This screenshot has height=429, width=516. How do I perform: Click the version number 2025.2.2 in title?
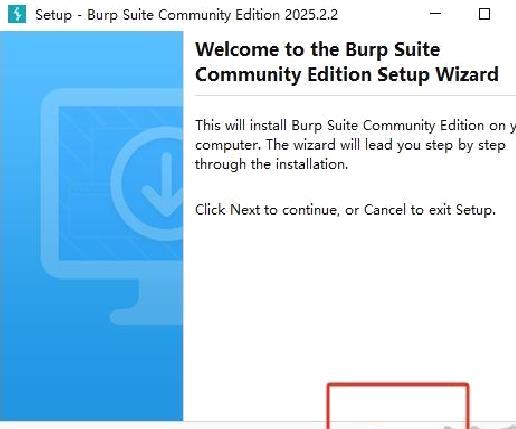[311, 15]
